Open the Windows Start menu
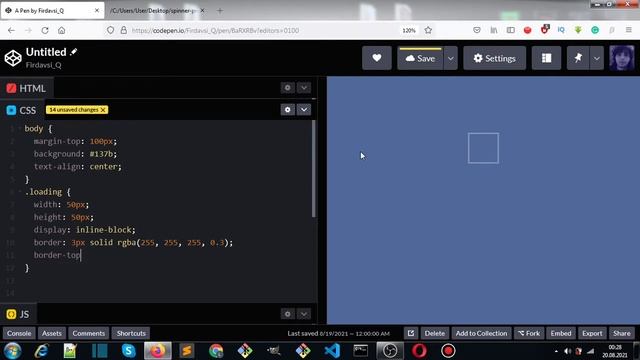Viewport: 640px width, 360px height. click(x=12, y=351)
